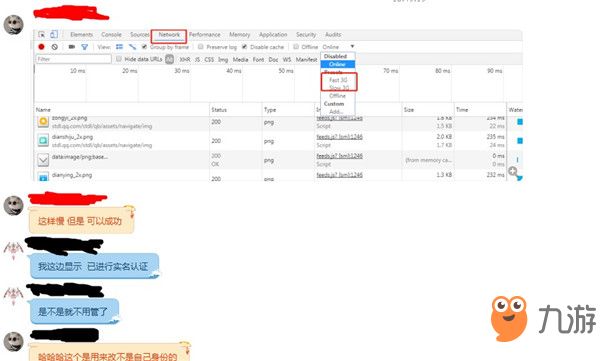This screenshot has height=361, width=600.
Task: Click the avatar beside 是不是就不用管了
Action: click(x=13, y=296)
